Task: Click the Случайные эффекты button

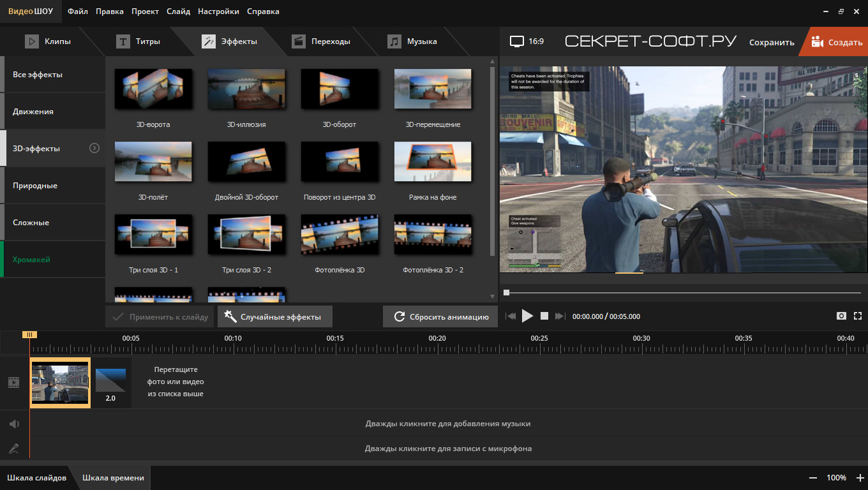Action: 274,316
